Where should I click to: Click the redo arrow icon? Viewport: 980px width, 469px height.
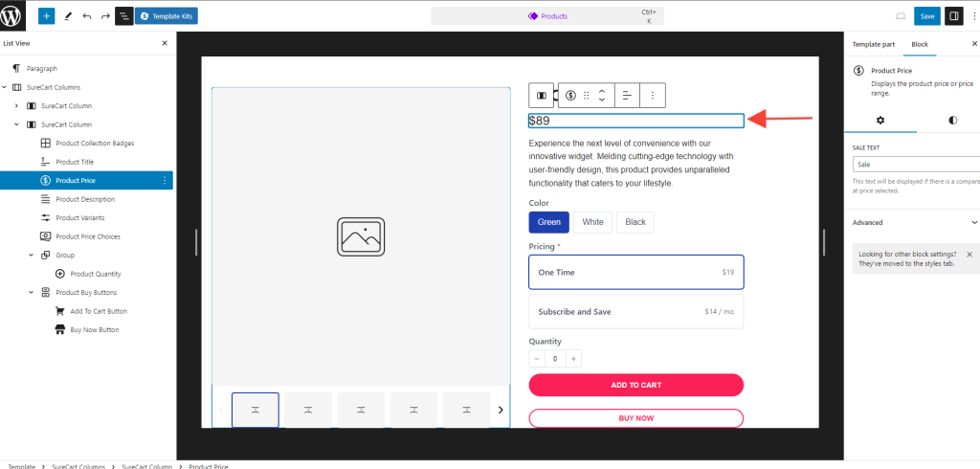(105, 16)
